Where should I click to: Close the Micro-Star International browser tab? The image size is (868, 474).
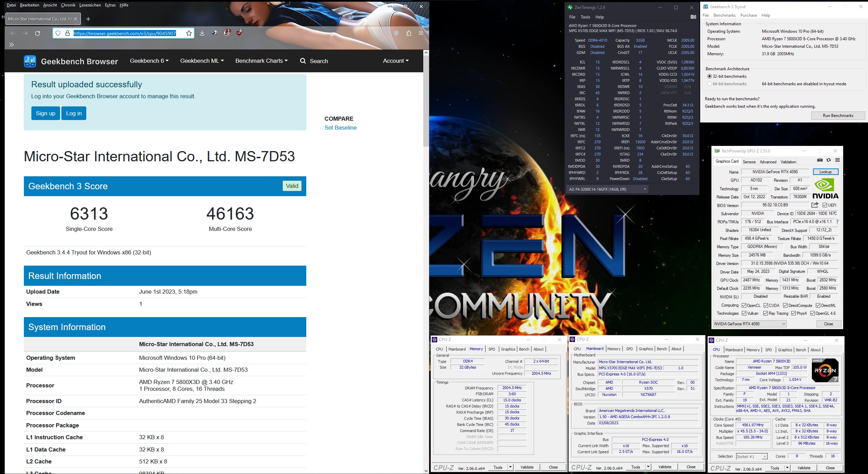point(75,19)
